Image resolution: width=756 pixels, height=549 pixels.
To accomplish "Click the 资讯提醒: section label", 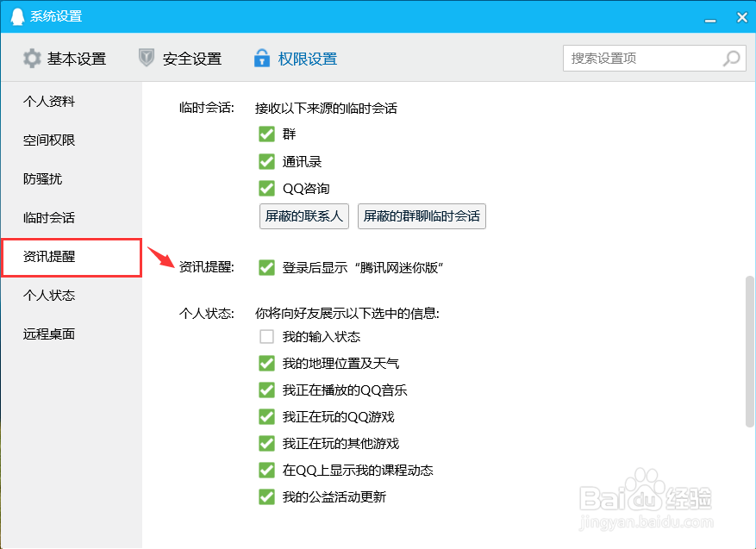I will [207, 267].
